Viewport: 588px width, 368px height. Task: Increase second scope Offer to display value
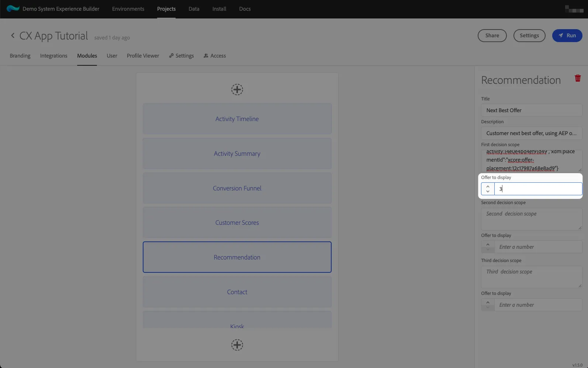click(488, 244)
